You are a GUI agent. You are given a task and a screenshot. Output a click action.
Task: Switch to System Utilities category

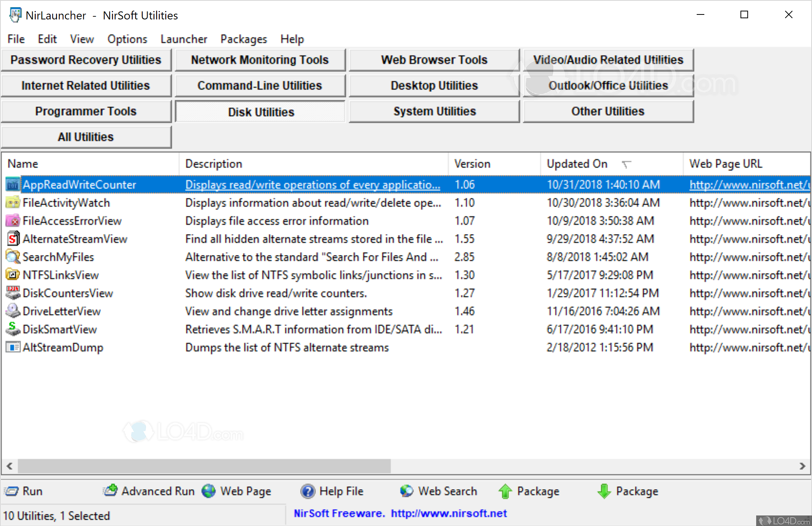point(434,111)
